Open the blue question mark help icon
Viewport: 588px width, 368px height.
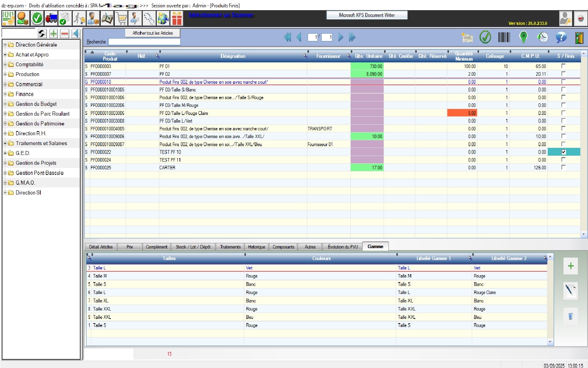561,37
